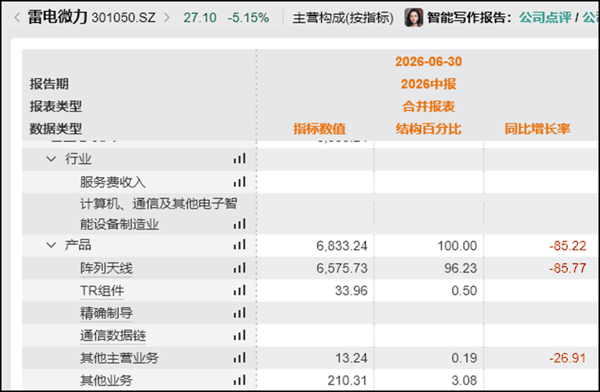Viewport: 600px width, 392px height.
Task: Click the 数据类型 row header label
Action: click(55, 129)
